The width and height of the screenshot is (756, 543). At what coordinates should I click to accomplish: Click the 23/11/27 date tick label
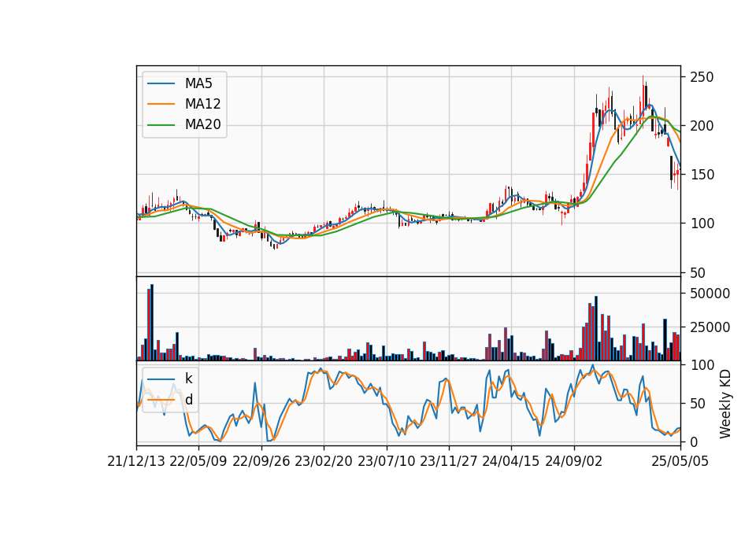[x=449, y=461]
